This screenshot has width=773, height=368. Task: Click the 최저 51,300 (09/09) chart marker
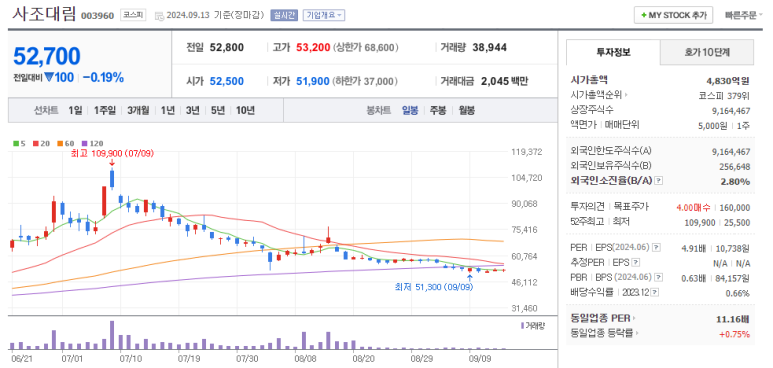coord(434,286)
